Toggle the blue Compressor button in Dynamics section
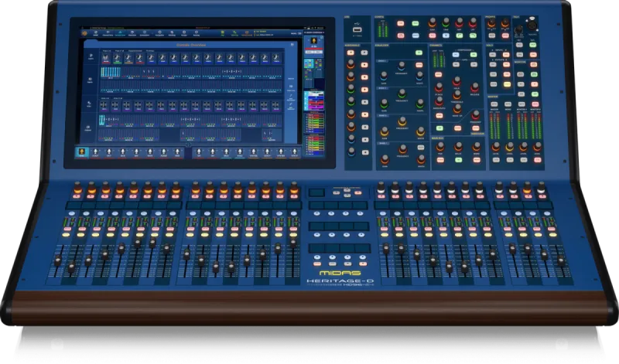Screen dimensions: 619x364 point(457,54)
